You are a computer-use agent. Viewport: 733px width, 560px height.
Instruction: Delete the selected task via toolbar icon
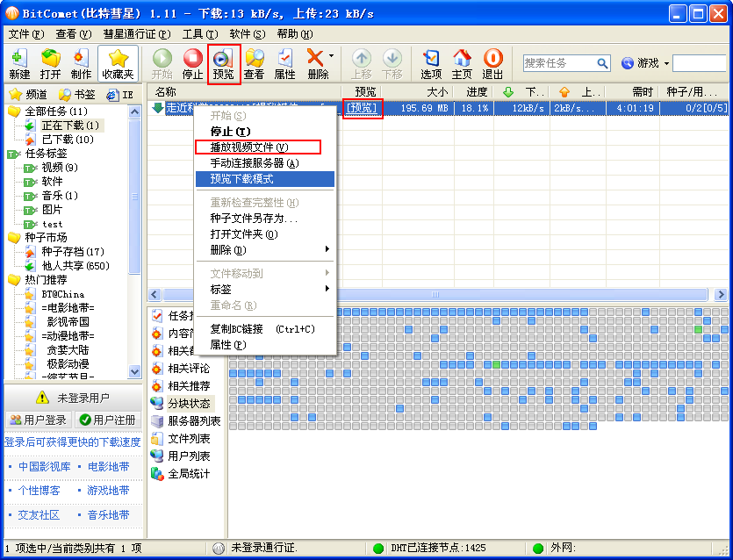click(316, 62)
